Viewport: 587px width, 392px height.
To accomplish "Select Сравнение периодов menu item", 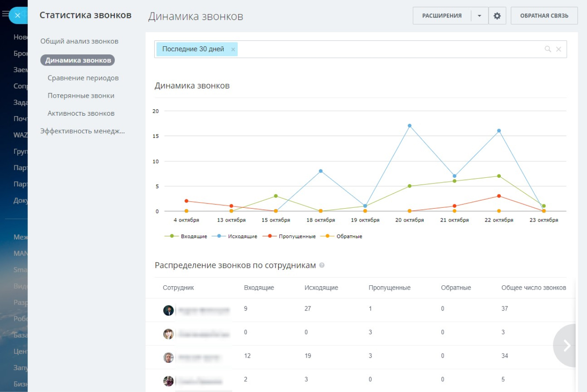I will 83,78.
